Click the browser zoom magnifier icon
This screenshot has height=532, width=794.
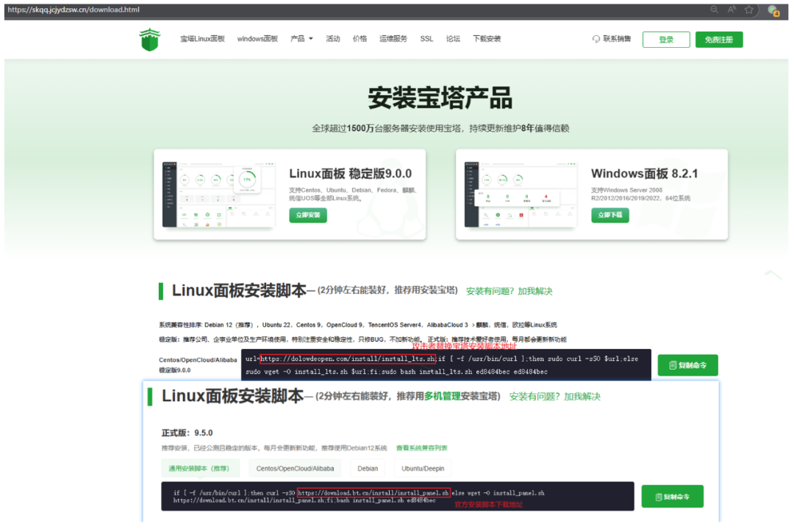coord(714,10)
